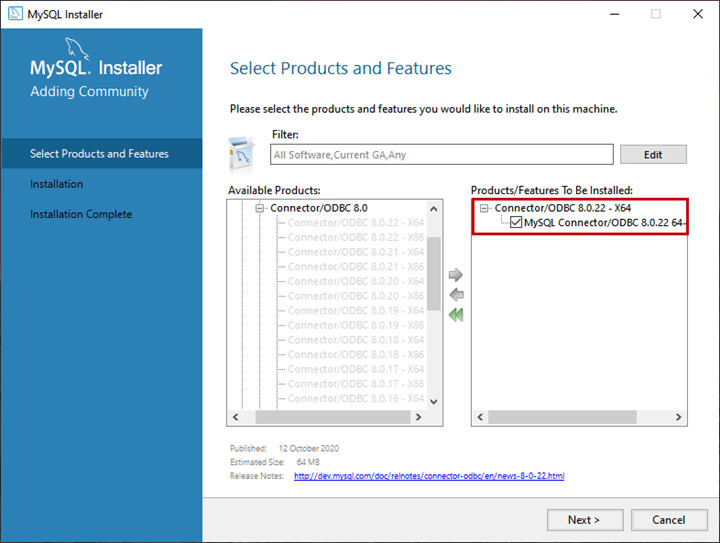Click the Cancel button
720x543 pixels.
669,520
